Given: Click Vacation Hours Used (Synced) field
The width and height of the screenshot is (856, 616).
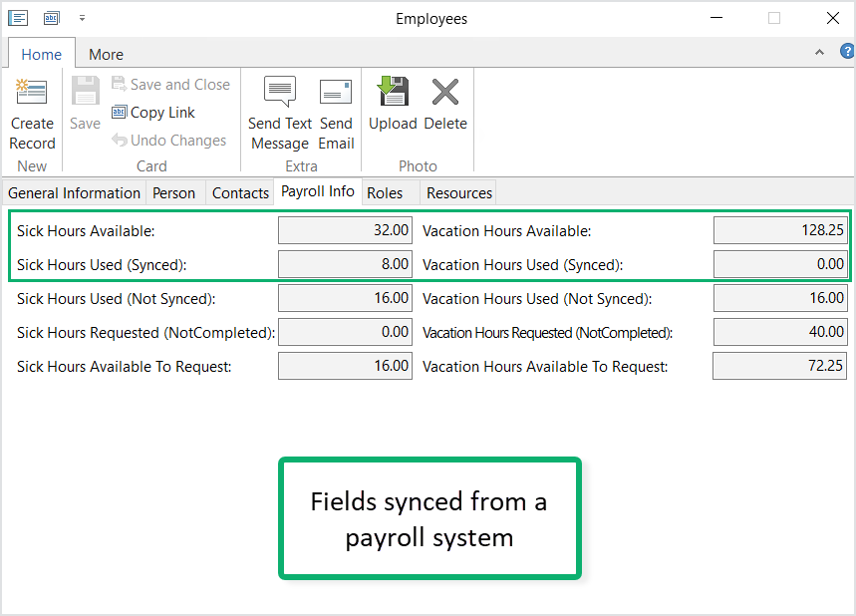Looking at the screenshot, I should tap(780, 264).
